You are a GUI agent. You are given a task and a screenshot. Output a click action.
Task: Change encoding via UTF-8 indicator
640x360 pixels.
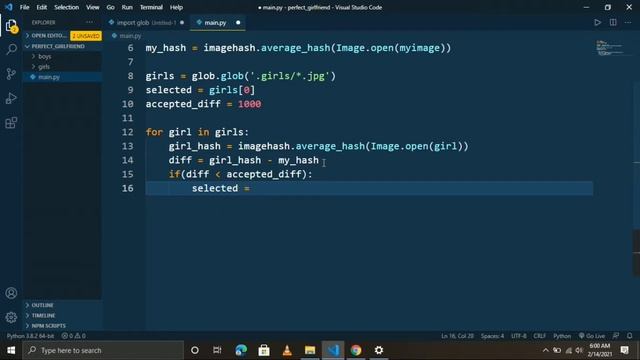tap(519, 336)
